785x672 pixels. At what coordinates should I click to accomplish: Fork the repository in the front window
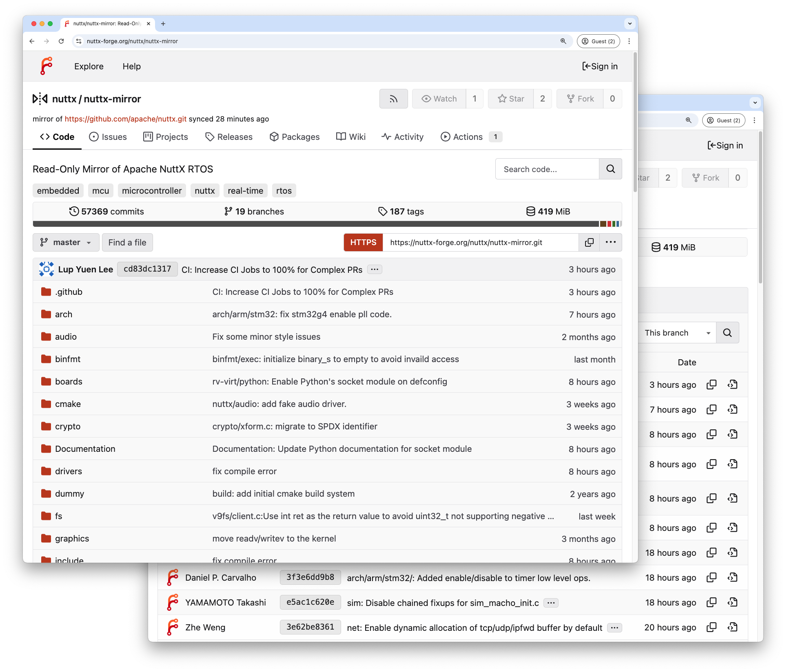coord(580,99)
